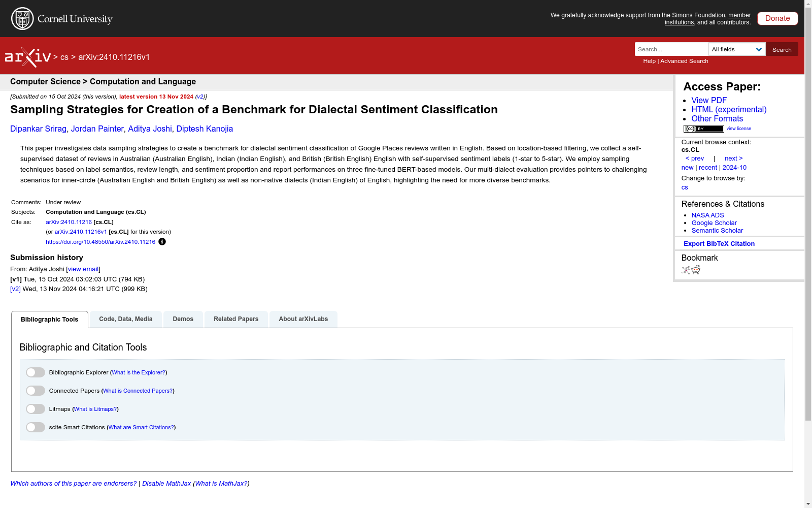Click the red Search button

[782, 49]
